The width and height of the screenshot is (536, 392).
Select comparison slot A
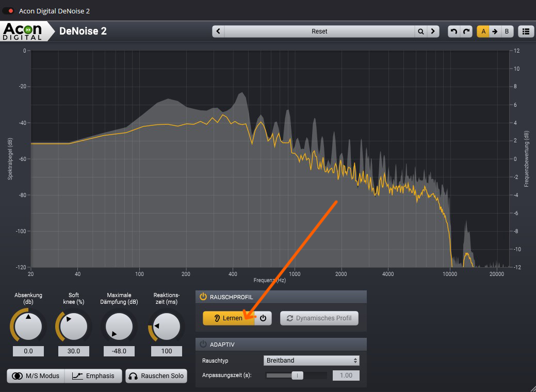pos(483,31)
